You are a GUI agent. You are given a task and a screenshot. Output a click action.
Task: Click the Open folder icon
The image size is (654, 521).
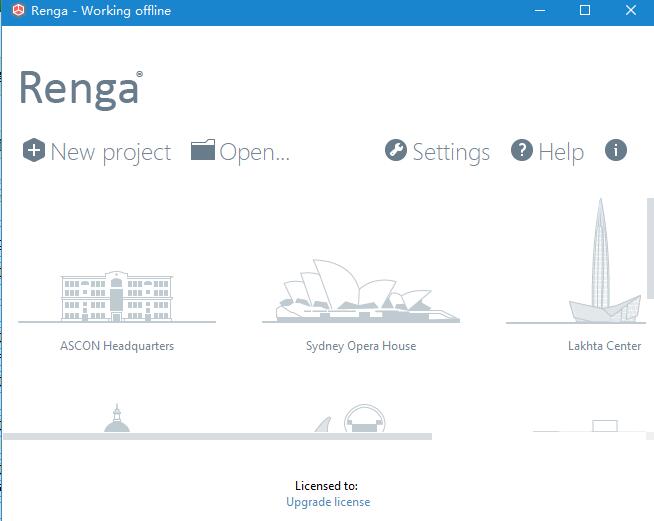203,150
